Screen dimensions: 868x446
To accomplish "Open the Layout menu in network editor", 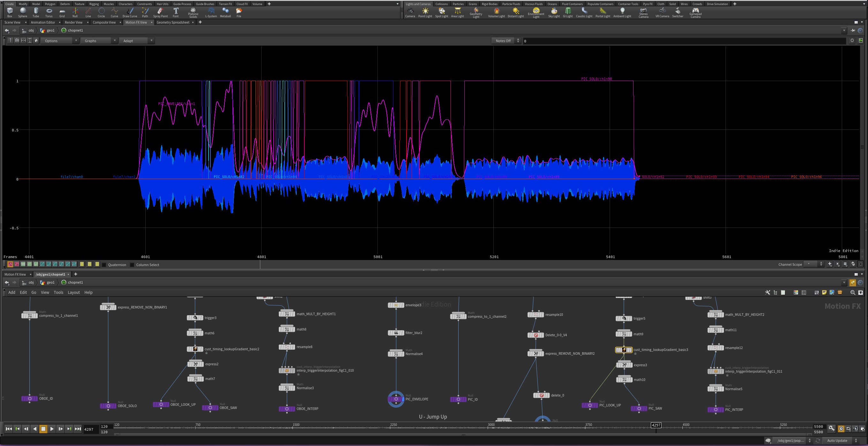I will coord(73,293).
